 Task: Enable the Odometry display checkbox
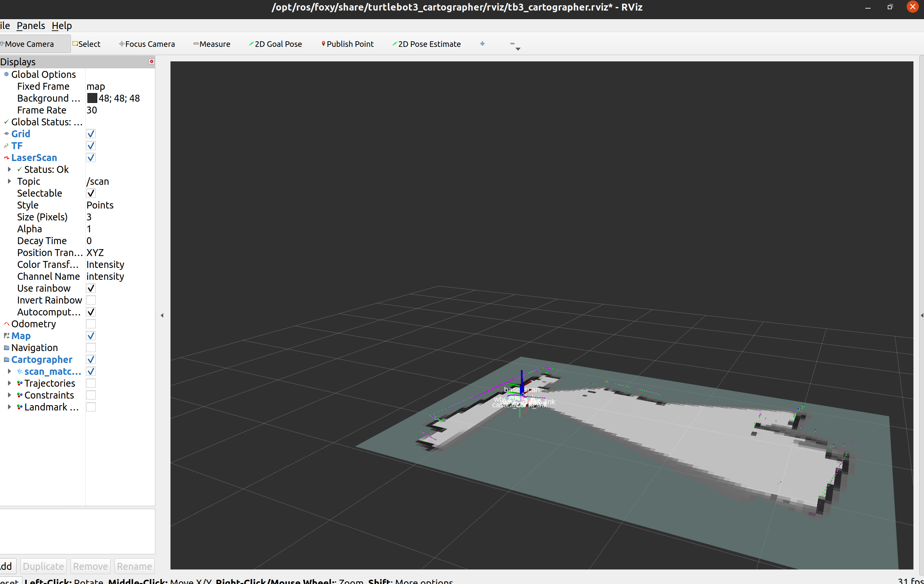tap(91, 324)
